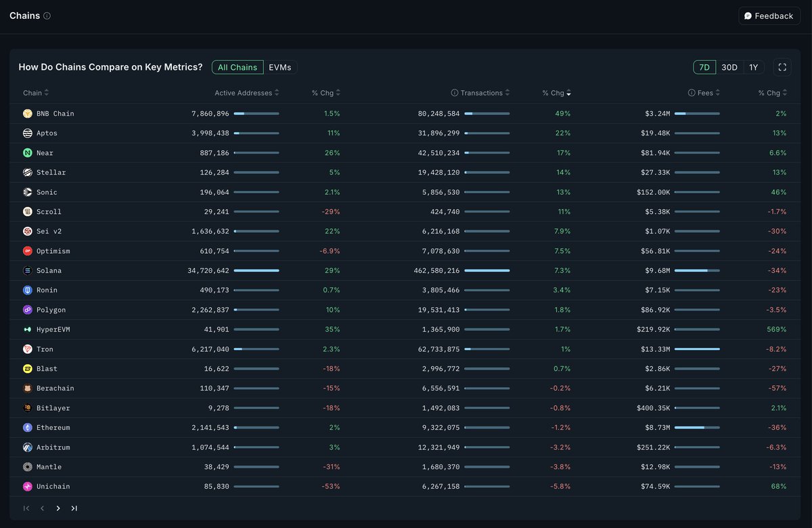Open the Solana chain name link

[x=49, y=271]
